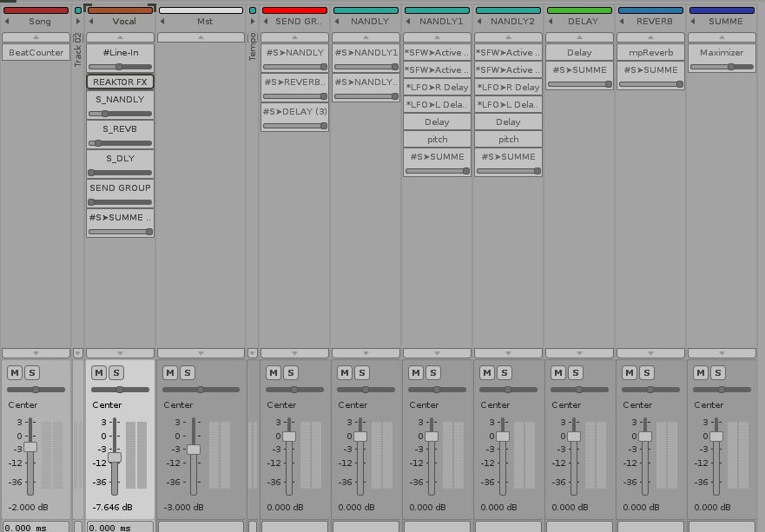Select the #S➤NANDLY1 send on the NANDLY track
765x532 pixels.
(366, 53)
